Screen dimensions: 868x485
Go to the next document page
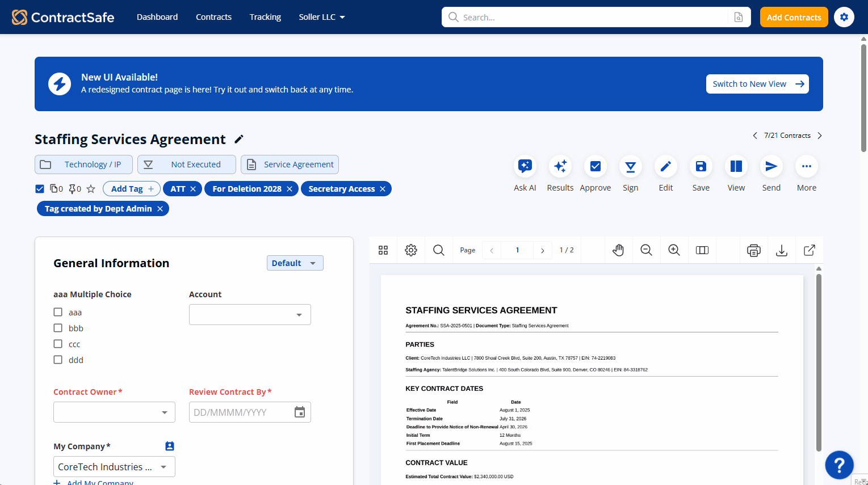543,250
